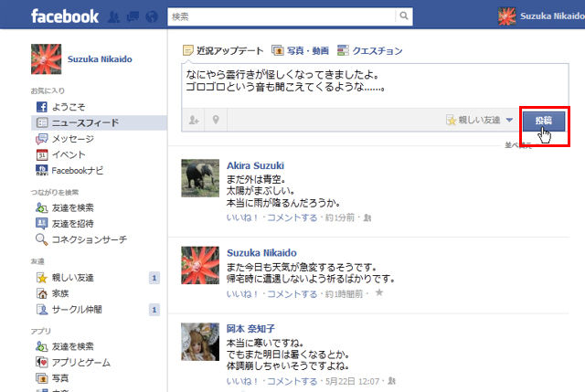This screenshot has height=392, width=585.
Task: Click the 投稿 post button
Action: tap(544, 121)
